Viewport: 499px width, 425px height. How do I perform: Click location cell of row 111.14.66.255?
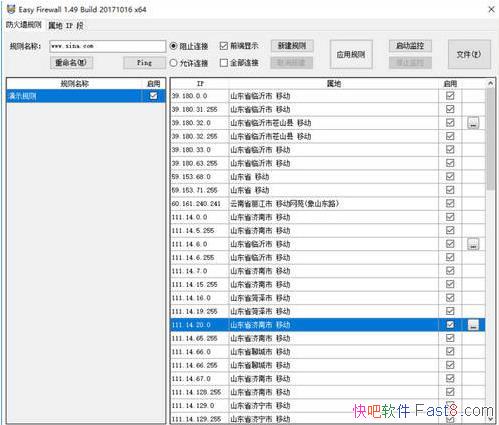[334, 365]
